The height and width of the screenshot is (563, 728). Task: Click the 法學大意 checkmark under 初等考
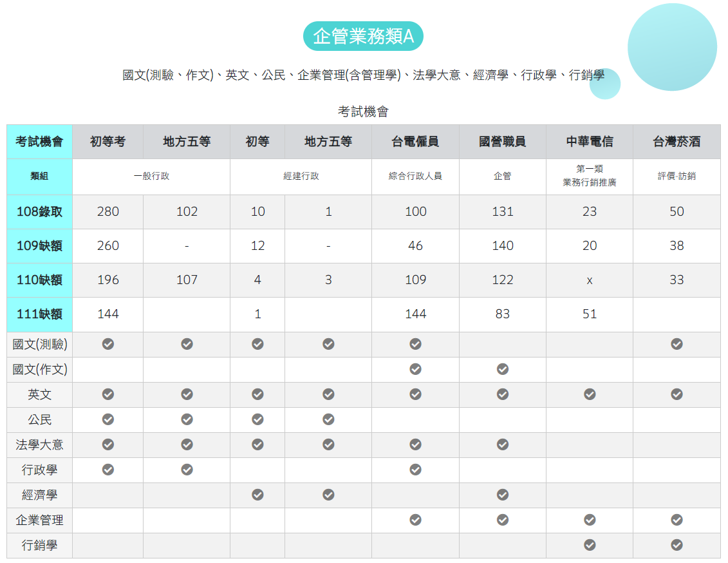[108, 444]
